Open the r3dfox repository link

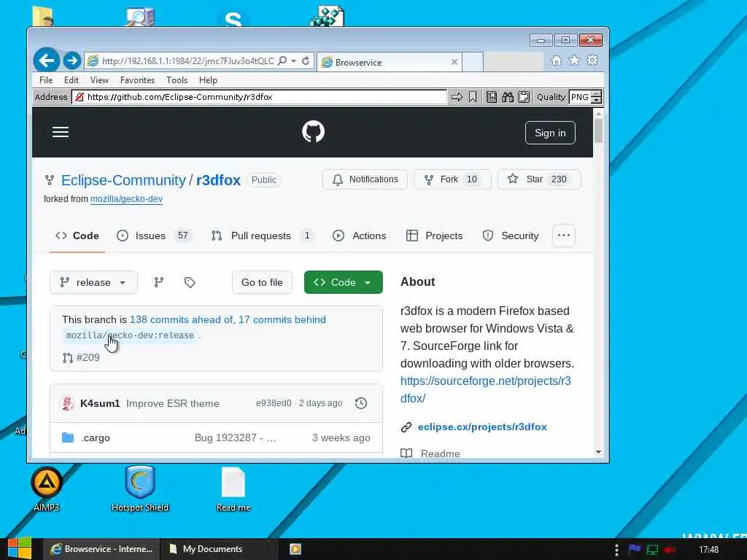tap(218, 180)
